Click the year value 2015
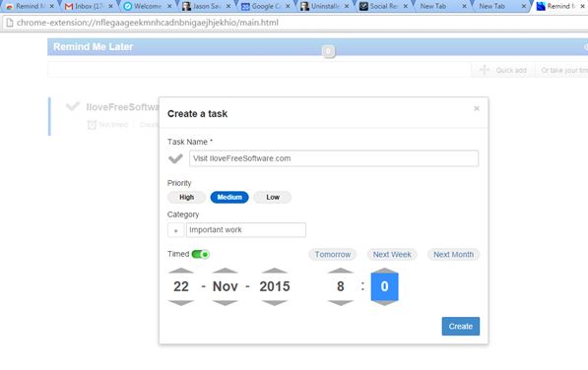Screen dimensions: 588x370 coord(275,286)
